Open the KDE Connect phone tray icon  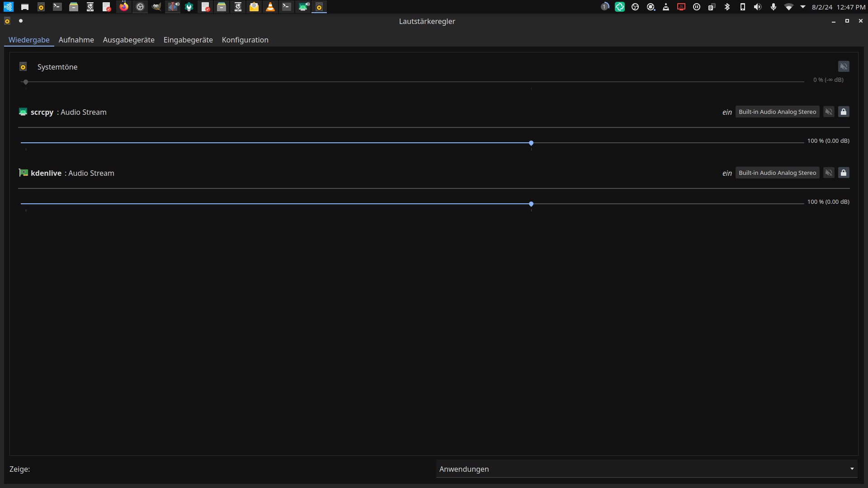coord(742,7)
